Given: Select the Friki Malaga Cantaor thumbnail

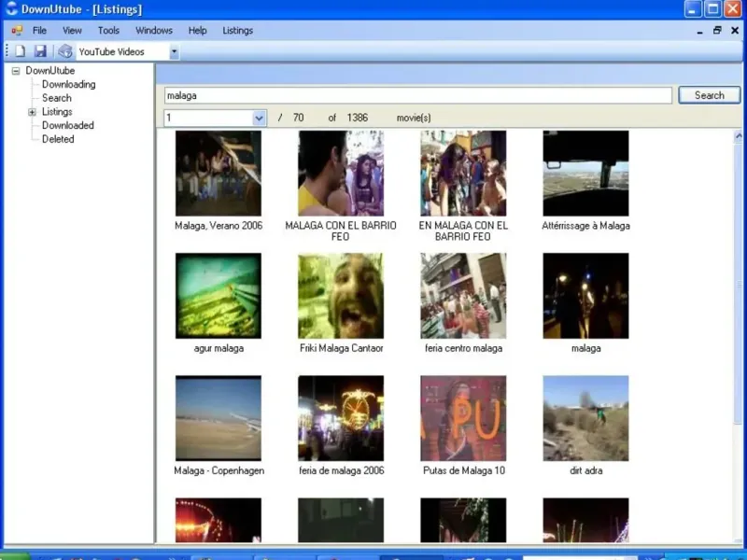Looking at the screenshot, I should 341,296.
